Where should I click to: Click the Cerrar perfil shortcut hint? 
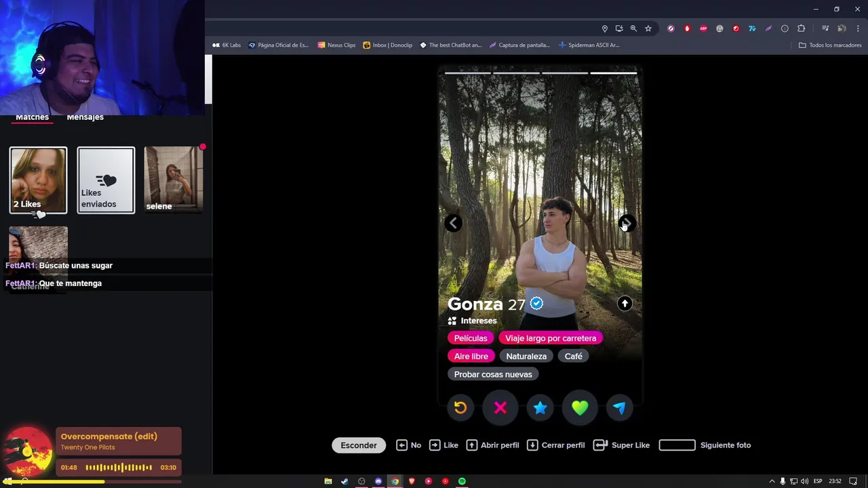pyautogui.click(x=556, y=445)
